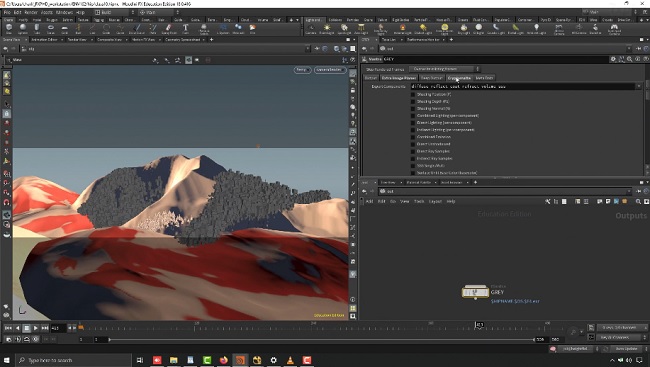
Task: Select the L-System shelf tool
Action: coord(223,29)
